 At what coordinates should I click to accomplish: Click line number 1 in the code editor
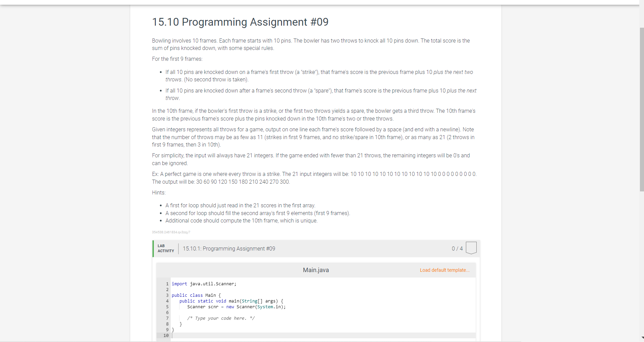167,284
